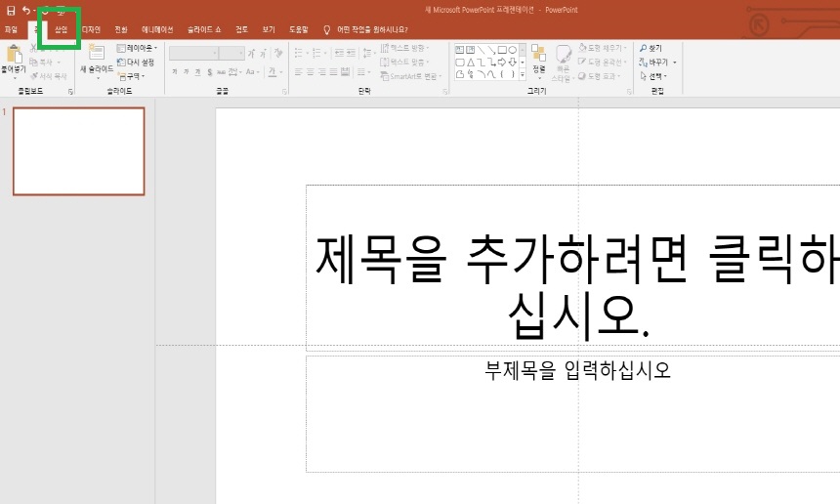The image size is (840, 504).
Task: Click the clear all formatting eraser icon
Action: tap(278, 53)
